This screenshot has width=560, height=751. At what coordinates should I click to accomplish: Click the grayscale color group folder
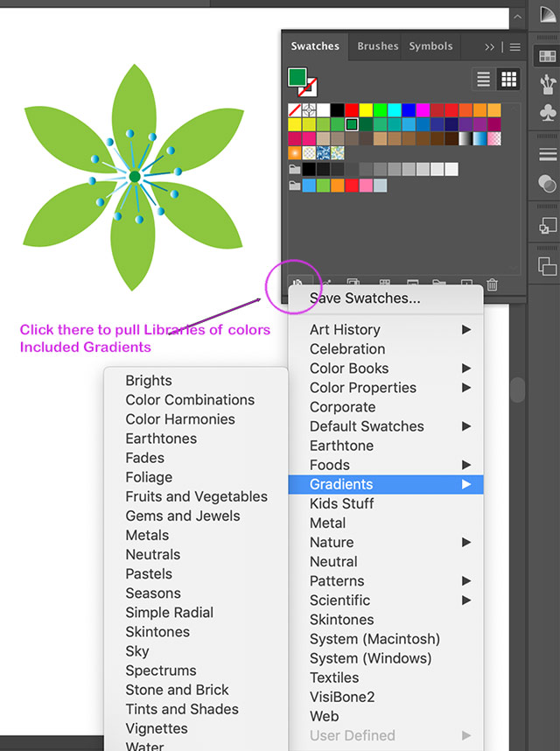click(295, 169)
